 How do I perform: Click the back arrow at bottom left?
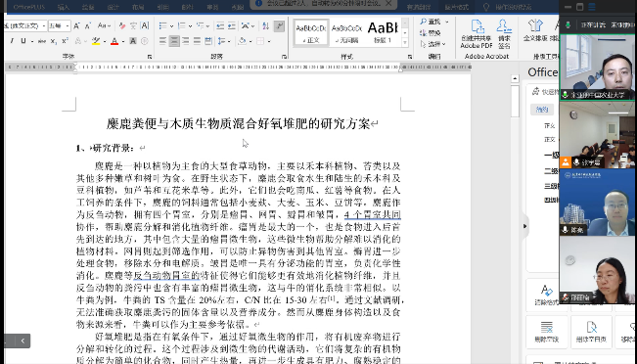coord(23,341)
